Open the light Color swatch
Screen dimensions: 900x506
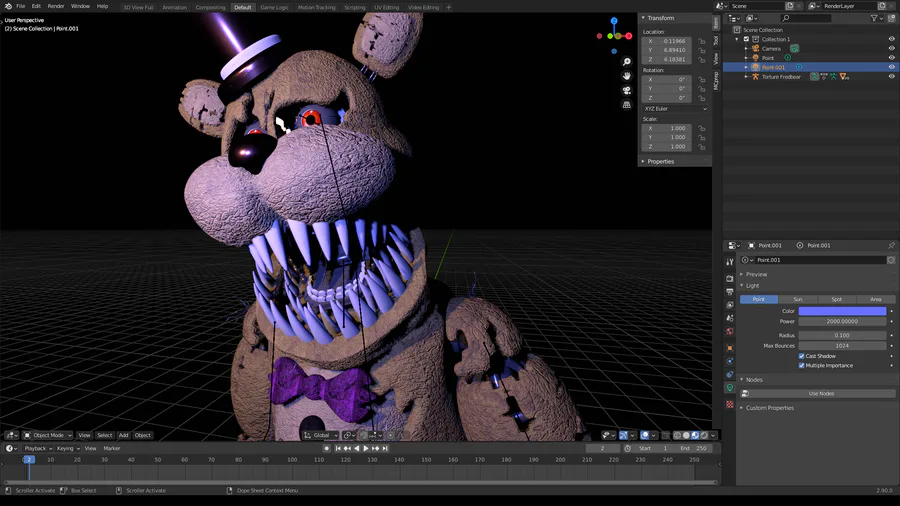[x=842, y=311]
